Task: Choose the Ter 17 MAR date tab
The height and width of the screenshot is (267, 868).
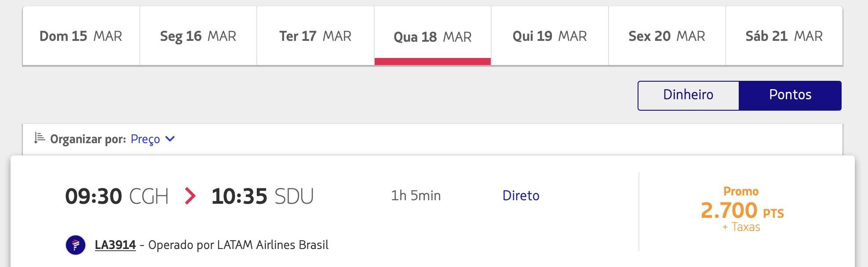Action: (x=315, y=36)
